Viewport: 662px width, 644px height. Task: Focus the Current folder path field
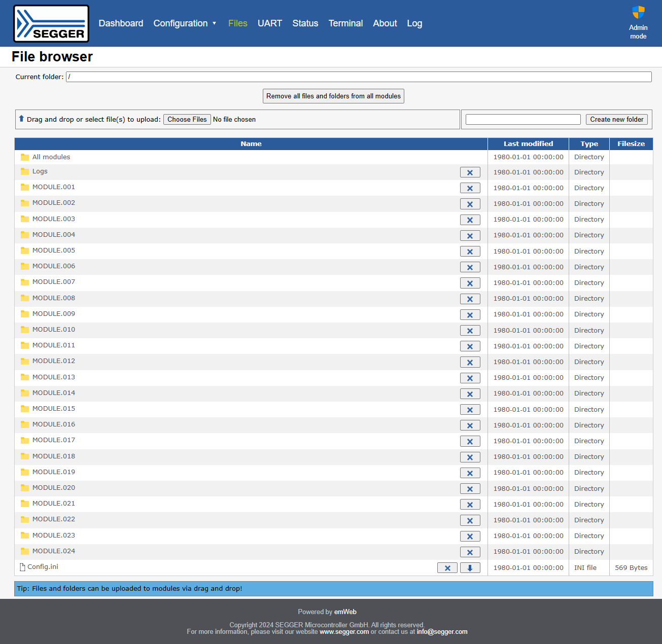tap(359, 77)
